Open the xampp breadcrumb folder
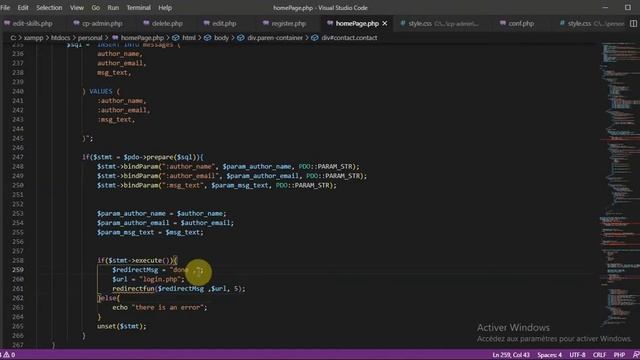The width and height of the screenshot is (640, 360). pos(33,38)
